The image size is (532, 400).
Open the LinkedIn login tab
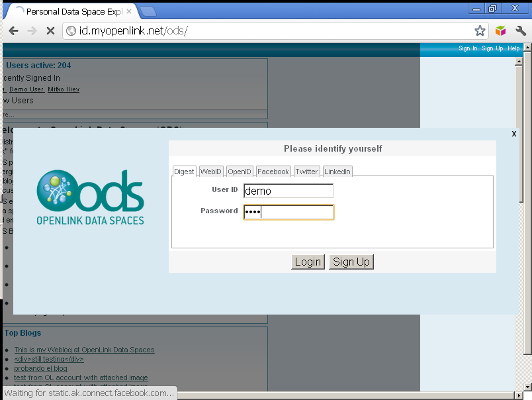pos(337,172)
